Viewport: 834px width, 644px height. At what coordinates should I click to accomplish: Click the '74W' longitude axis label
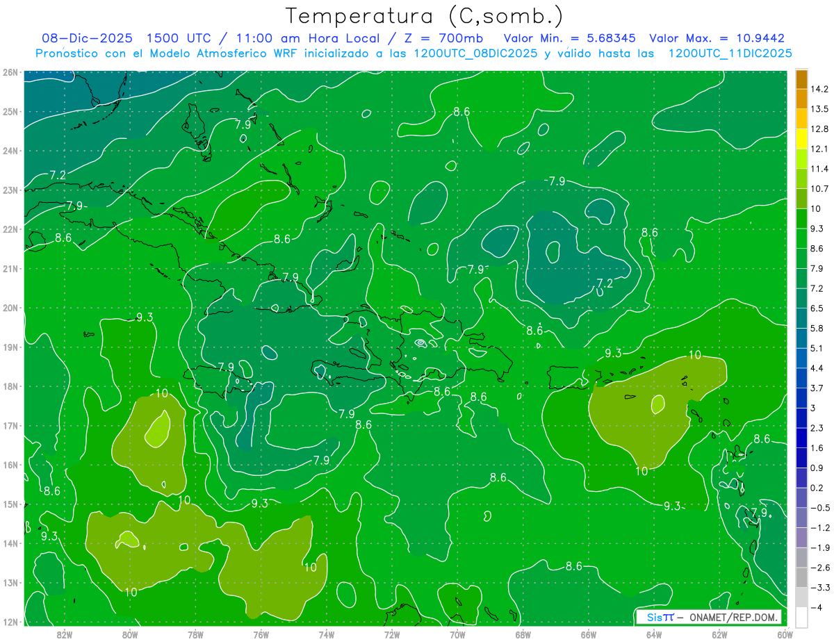[x=327, y=634]
